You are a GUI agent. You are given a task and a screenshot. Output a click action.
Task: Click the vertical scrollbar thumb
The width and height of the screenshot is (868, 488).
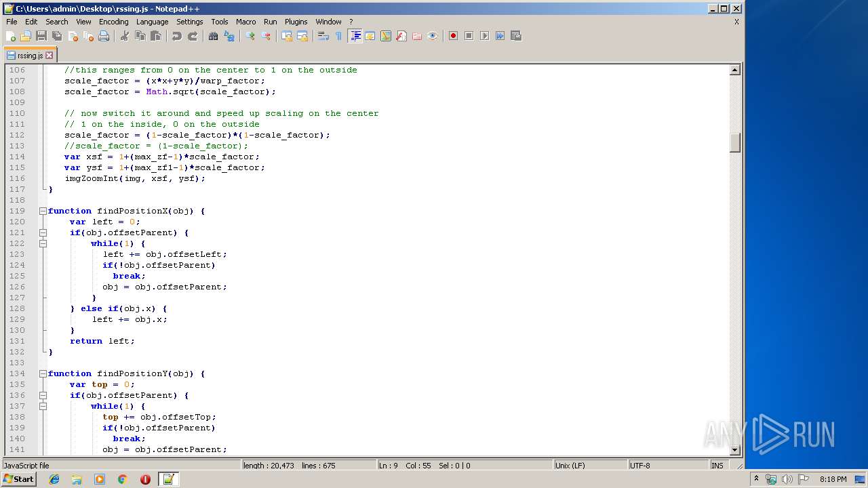734,142
